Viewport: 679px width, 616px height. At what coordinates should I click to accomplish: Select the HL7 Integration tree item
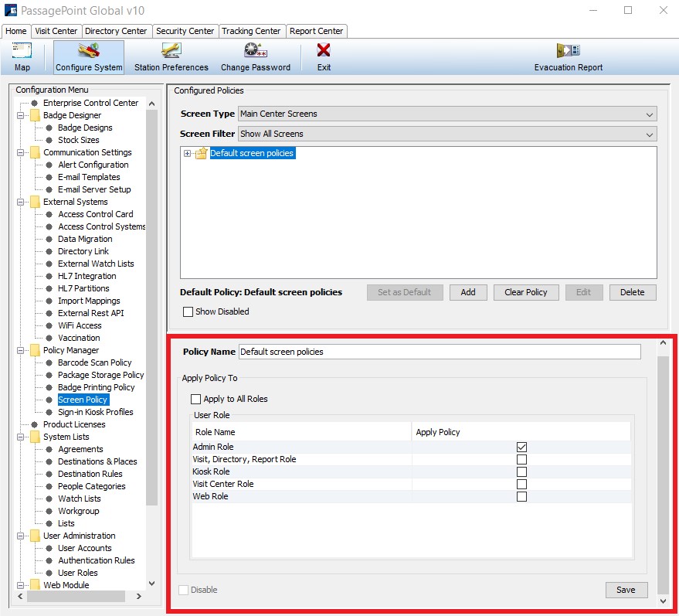point(87,276)
